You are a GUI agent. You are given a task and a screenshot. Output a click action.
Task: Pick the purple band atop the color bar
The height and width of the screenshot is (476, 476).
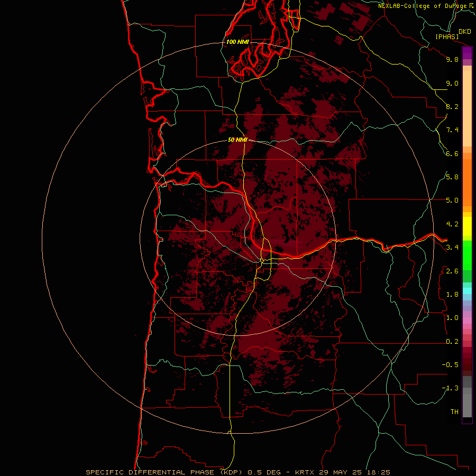point(467,53)
